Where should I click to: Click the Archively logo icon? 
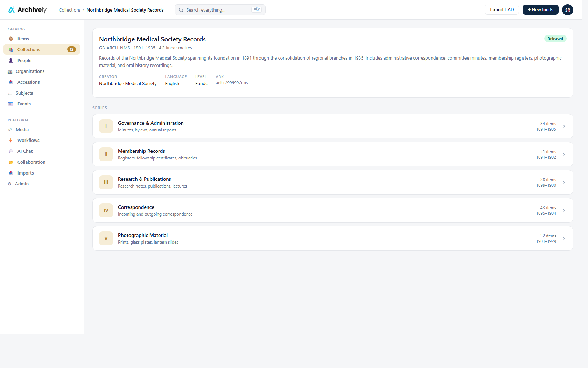click(12, 10)
